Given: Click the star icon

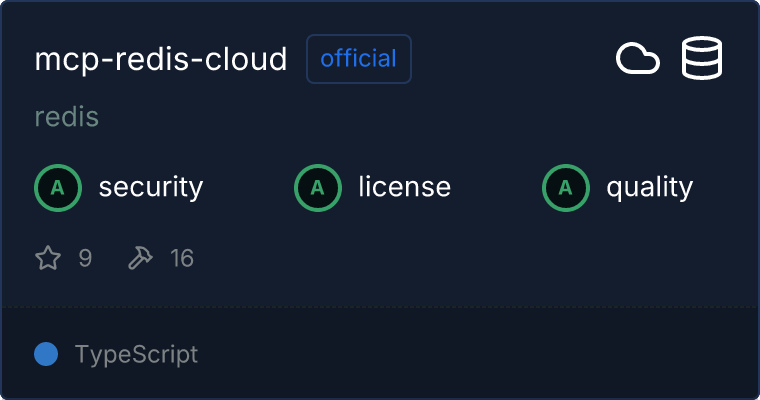Looking at the screenshot, I should (x=48, y=259).
